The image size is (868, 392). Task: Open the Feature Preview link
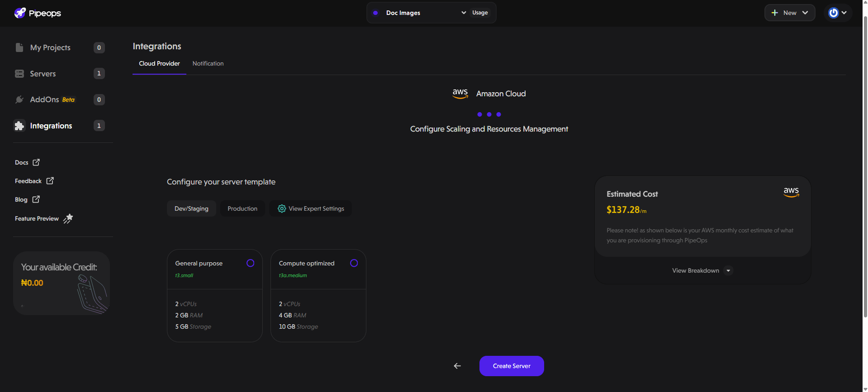[37, 218]
